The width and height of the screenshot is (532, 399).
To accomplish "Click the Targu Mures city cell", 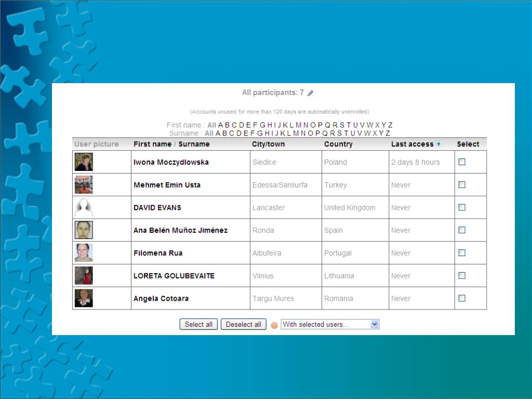I will point(273,299).
